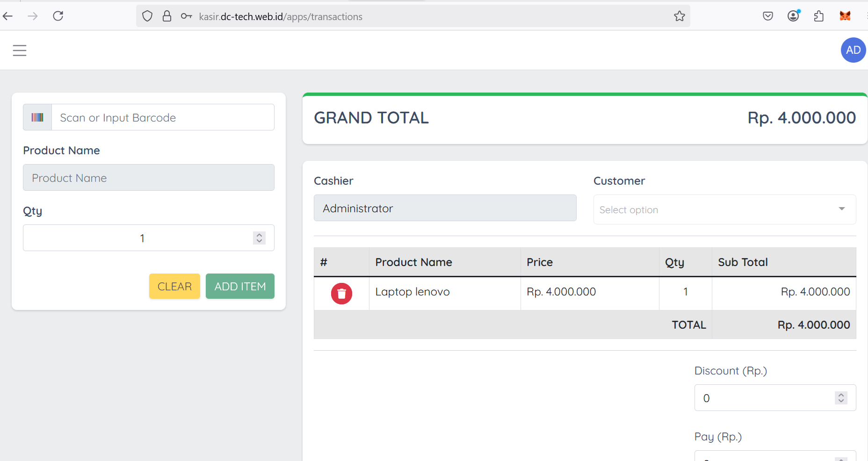Image resolution: width=868 pixels, height=461 pixels.
Task: Delete the Laptop lenovo row
Action: 341,294
